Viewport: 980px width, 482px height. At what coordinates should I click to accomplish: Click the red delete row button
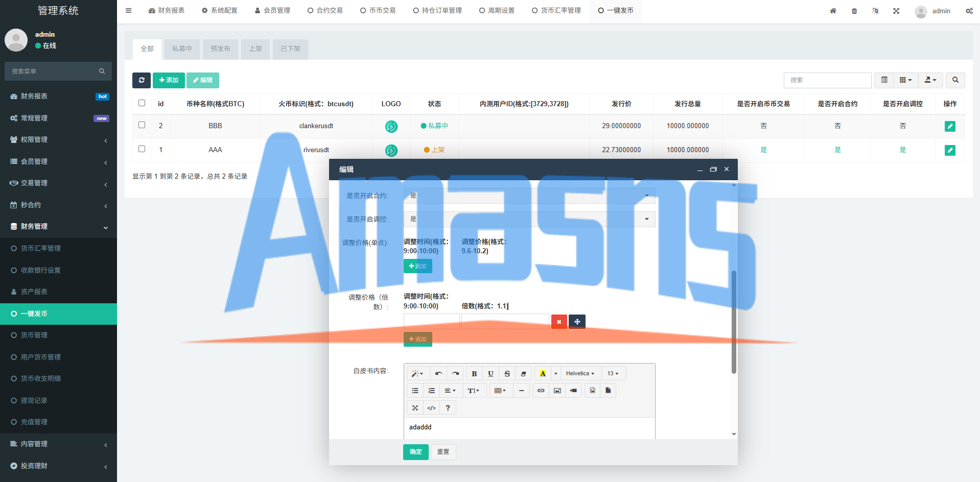click(559, 322)
